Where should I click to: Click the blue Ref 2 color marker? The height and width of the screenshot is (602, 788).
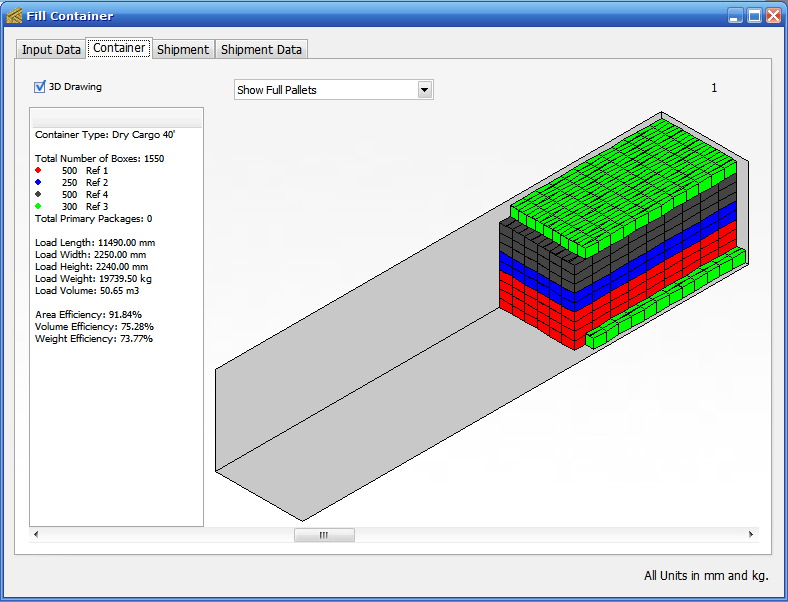coord(38,182)
